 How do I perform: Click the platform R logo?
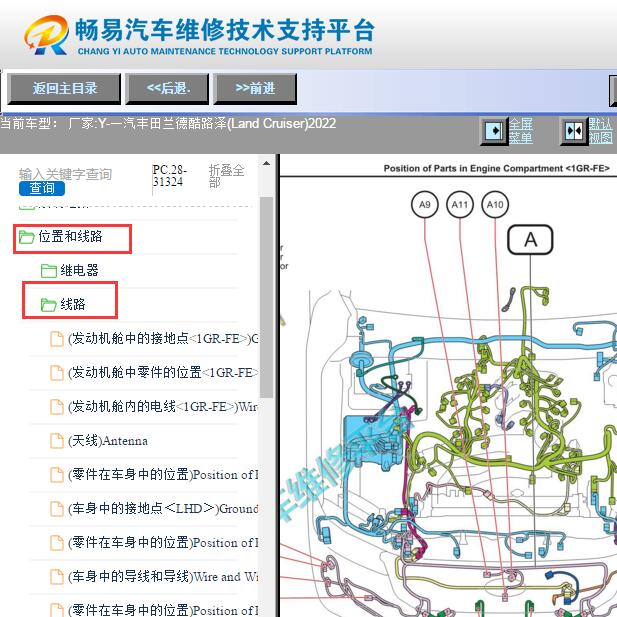click(46, 35)
